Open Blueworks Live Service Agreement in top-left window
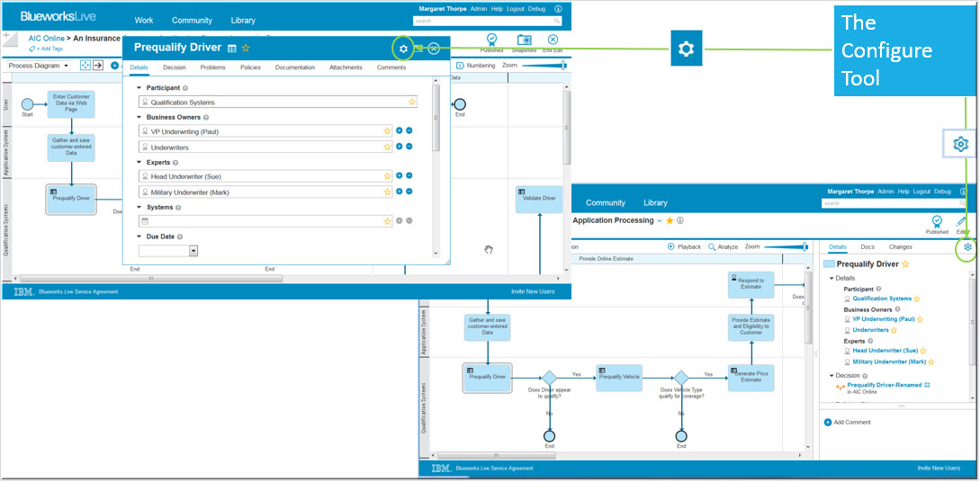This screenshot has height=482, width=980. click(78, 291)
